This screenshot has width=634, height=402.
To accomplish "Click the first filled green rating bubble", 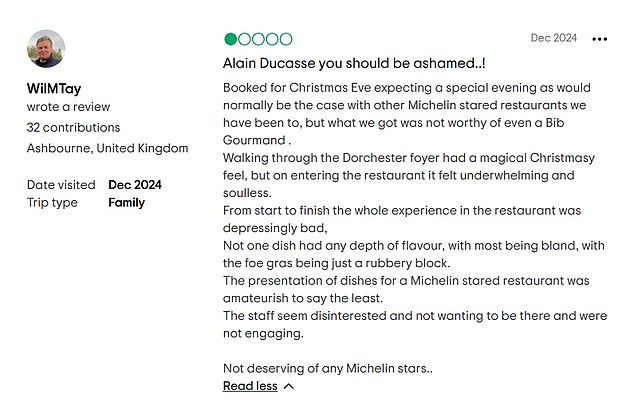I will coord(230,39).
